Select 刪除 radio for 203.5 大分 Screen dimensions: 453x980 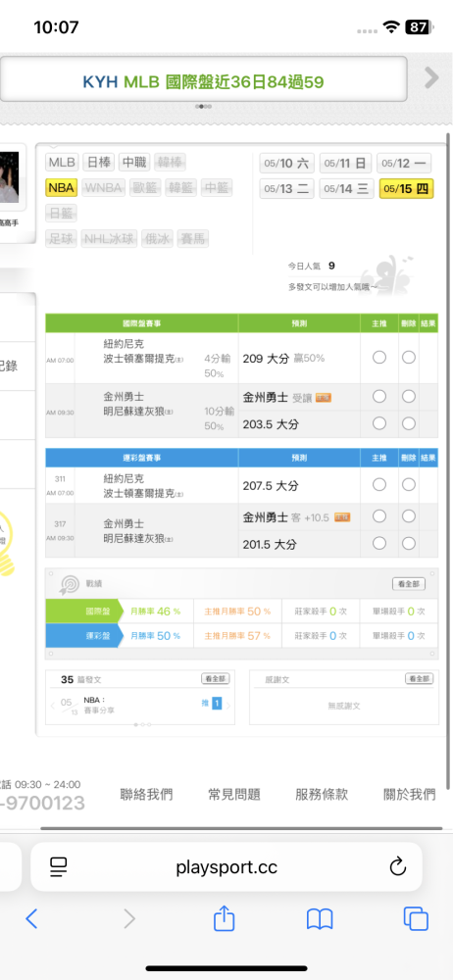(x=409, y=423)
